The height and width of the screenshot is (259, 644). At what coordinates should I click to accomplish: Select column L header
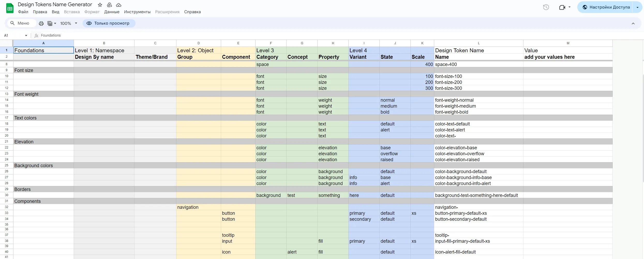(x=478, y=43)
